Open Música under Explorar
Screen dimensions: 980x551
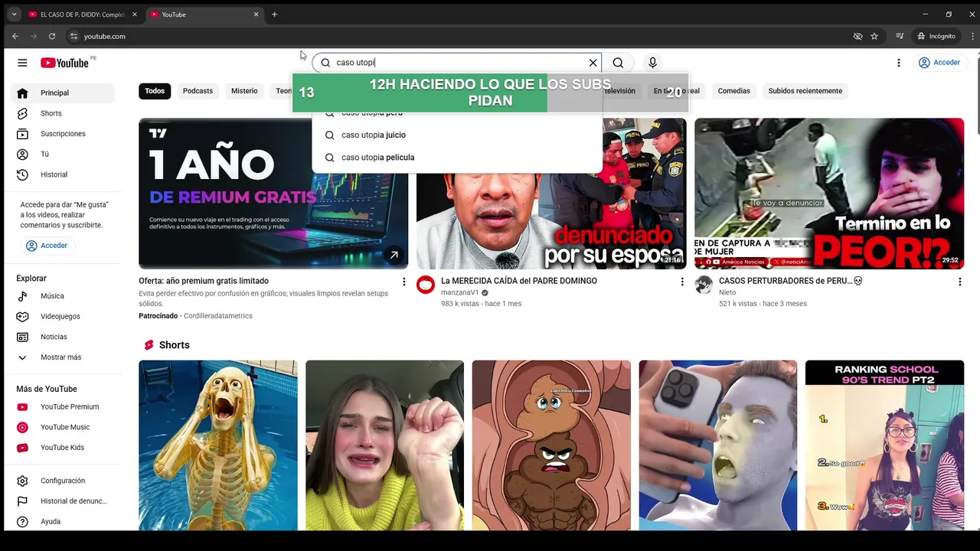[x=64, y=296]
